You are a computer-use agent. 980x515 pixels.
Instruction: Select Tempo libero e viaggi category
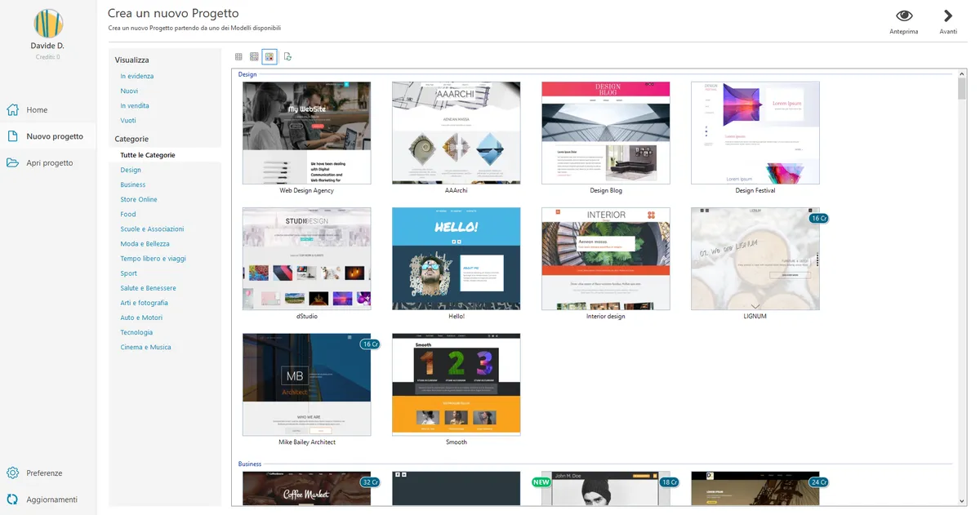tap(154, 258)
